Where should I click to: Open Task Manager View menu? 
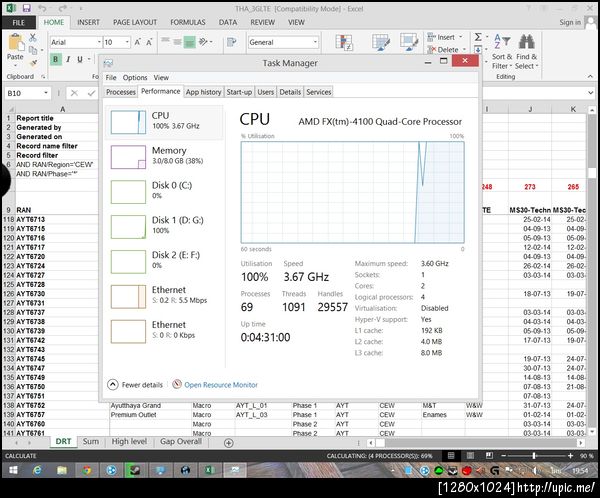[x=161, y=77]
